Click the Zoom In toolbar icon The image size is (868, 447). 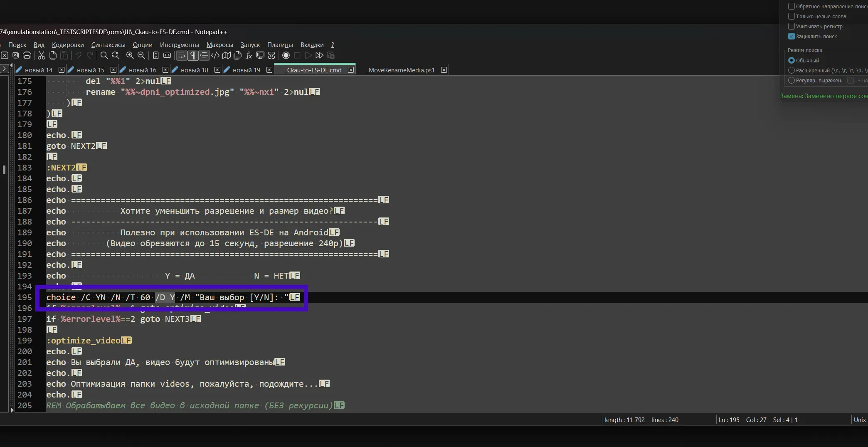tap(130, 55)
